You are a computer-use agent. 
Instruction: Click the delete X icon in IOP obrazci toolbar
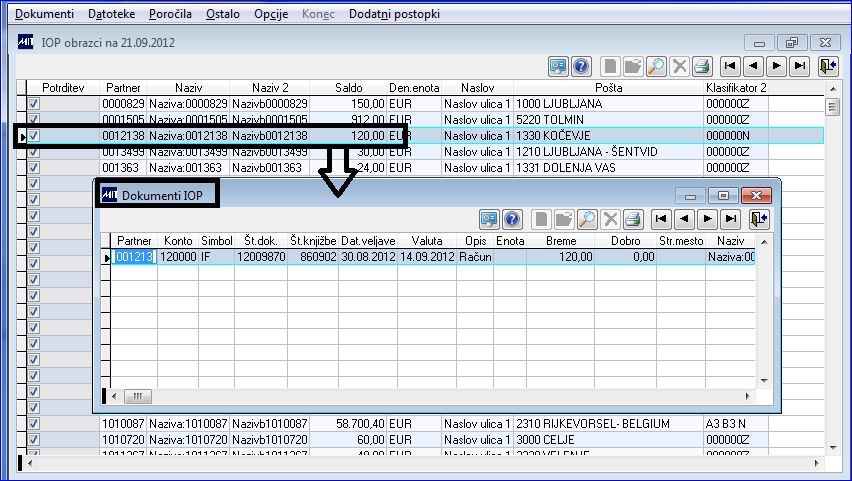pos(679,66)
